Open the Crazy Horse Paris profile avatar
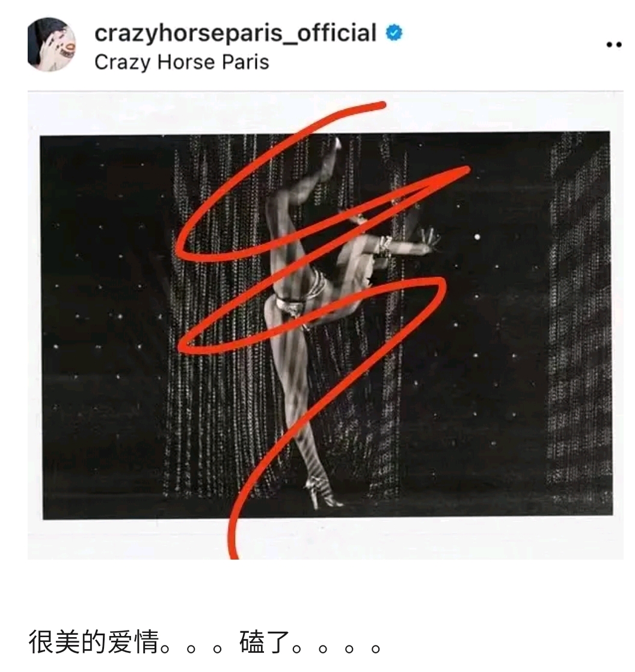This screenshot has height=672, width=635. [52, 44]
